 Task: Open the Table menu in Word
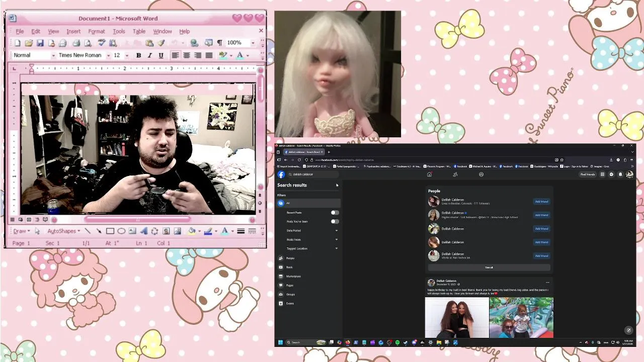[x=139, y=31]
